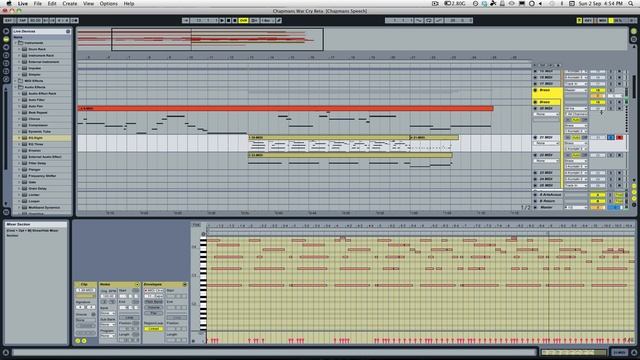Open the File menu
This screenshot has width=640, height=360.
[x=38, y=3]
